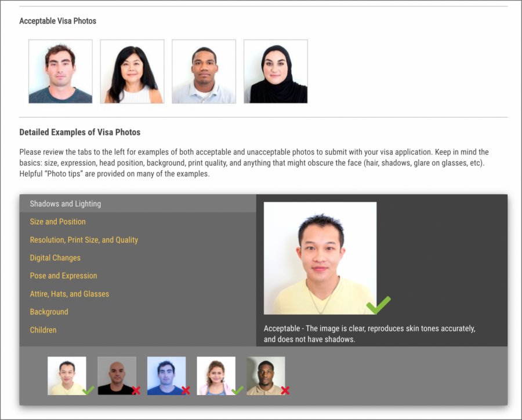The width and height of the screenshot is (522, 420).
Task: Click the large example photo preview
Action: [320, 258]
